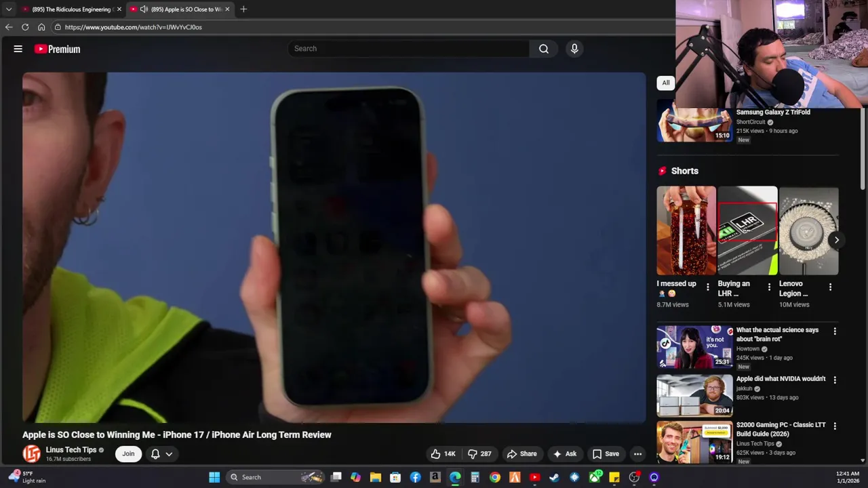Play the I messed up short

pos(686,230)
